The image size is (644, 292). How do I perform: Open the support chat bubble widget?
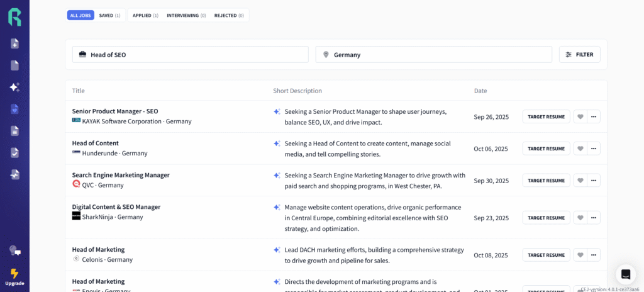625,274
